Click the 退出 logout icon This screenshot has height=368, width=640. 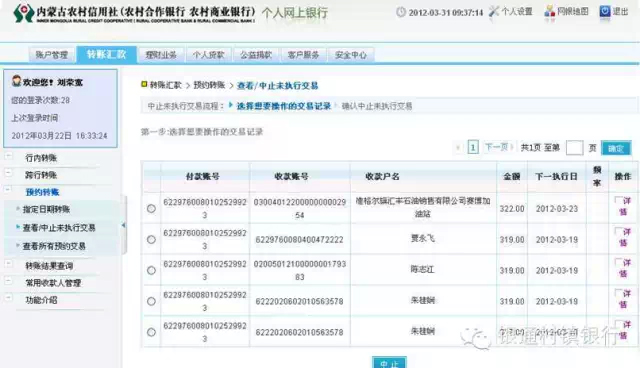click(605, 11)
